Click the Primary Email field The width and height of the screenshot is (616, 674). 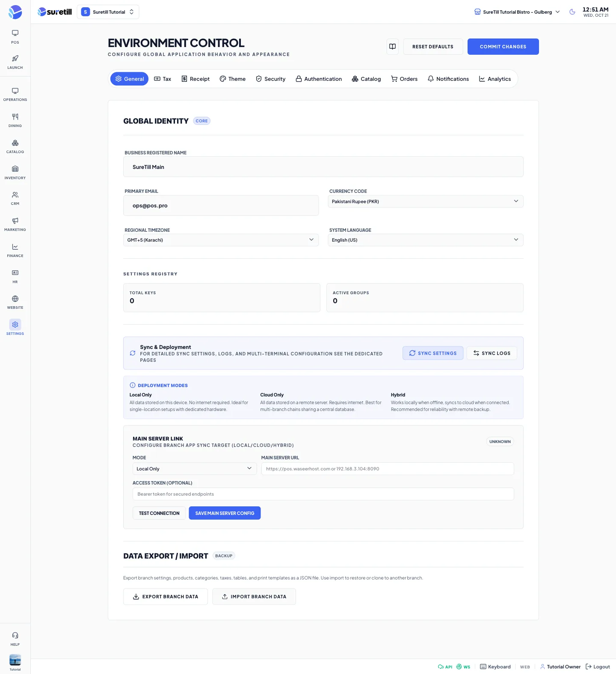point(221,205)
